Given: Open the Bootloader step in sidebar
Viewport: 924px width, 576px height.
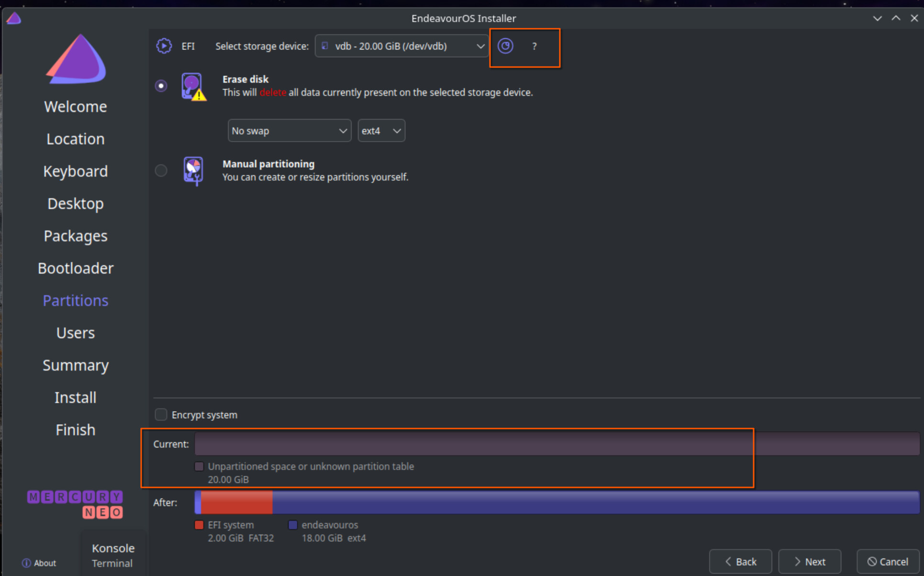Looking at the screenshot, I should (x=76, y=268).
